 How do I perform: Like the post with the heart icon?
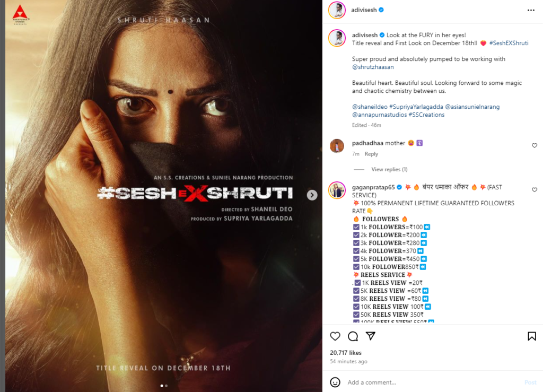coord(335,336)
